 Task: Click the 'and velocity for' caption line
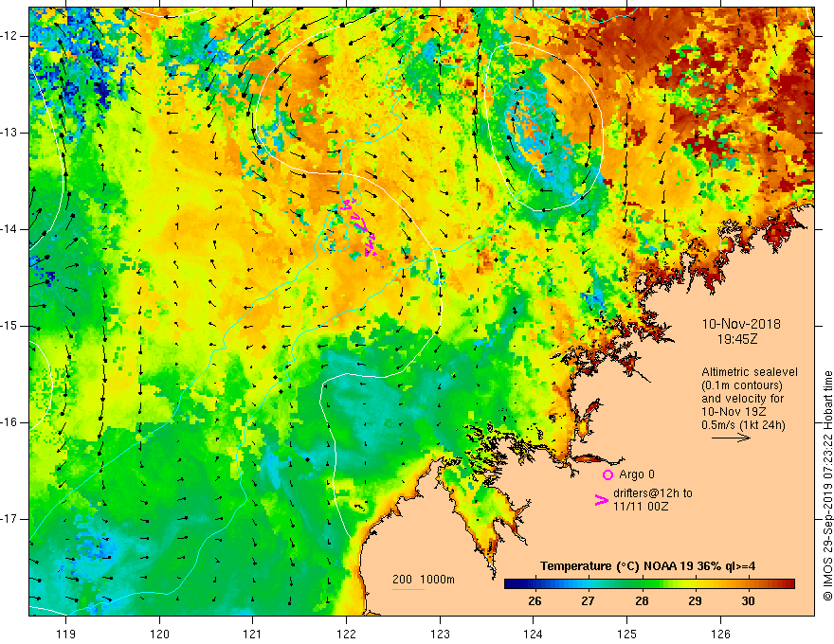pyautogui.click(x=742, y=399)
